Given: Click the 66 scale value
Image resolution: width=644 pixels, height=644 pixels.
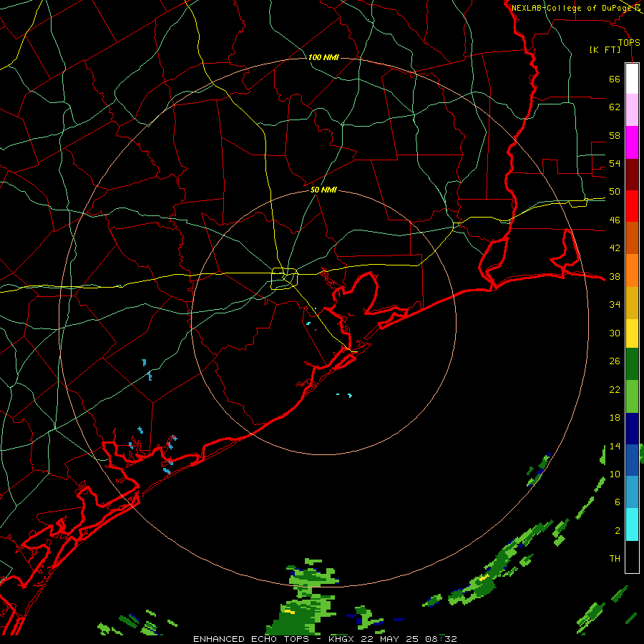Looking at the screenshot, I should (x=615, y=79).
